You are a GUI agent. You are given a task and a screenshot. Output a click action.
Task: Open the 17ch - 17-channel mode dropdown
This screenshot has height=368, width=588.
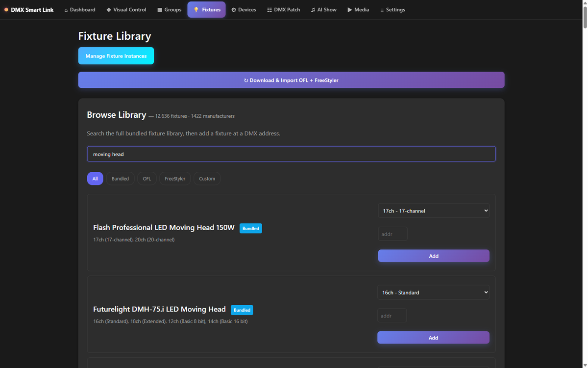434,210
